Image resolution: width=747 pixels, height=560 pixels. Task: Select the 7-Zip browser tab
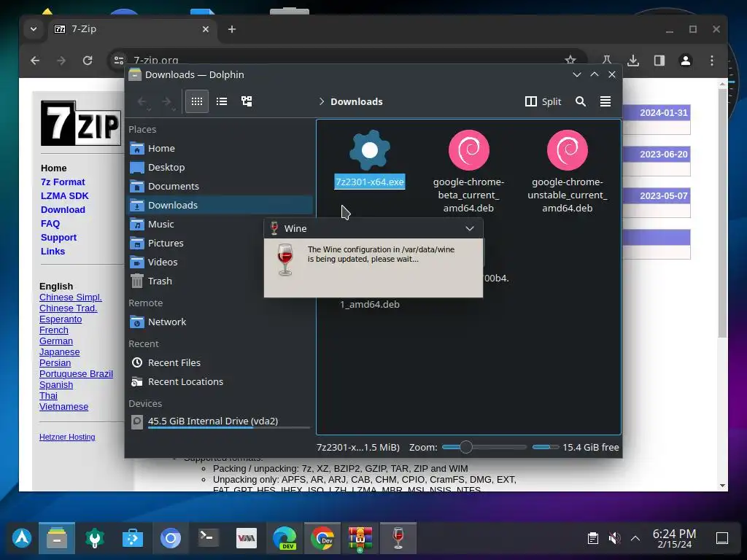pyautogui.click(x=131, y=29)
